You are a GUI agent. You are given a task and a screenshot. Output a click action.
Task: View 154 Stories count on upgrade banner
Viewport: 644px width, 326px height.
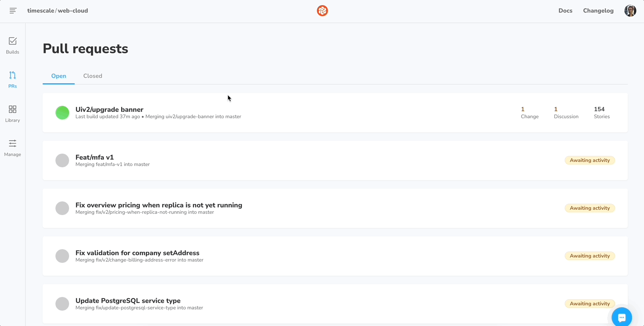pyautogui.click(x=601, y=113)
